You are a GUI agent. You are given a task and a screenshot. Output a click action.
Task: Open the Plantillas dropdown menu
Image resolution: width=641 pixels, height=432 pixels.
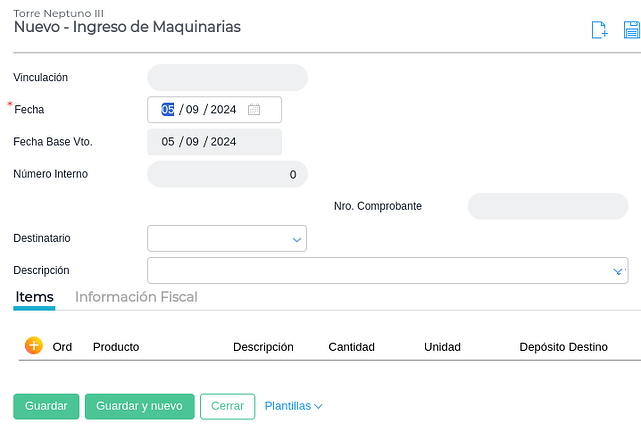(x=293, y=406)
